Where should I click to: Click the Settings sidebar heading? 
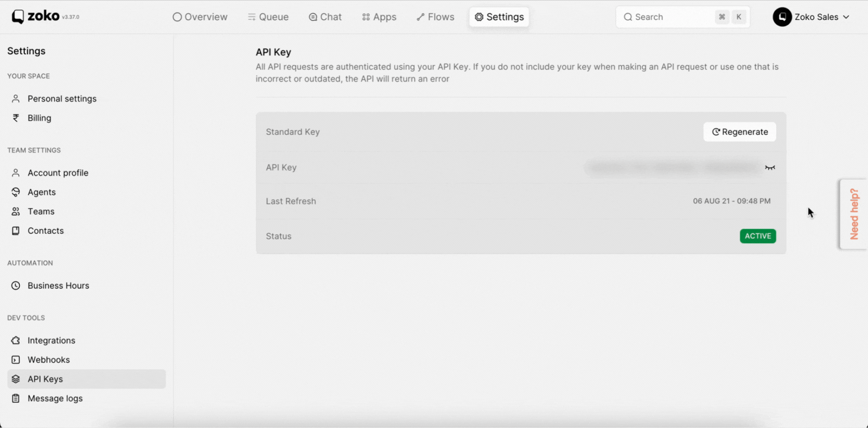coord(26,51)
